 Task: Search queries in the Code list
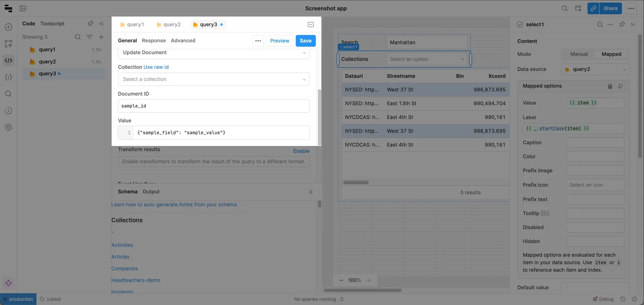tap(78, 37)
